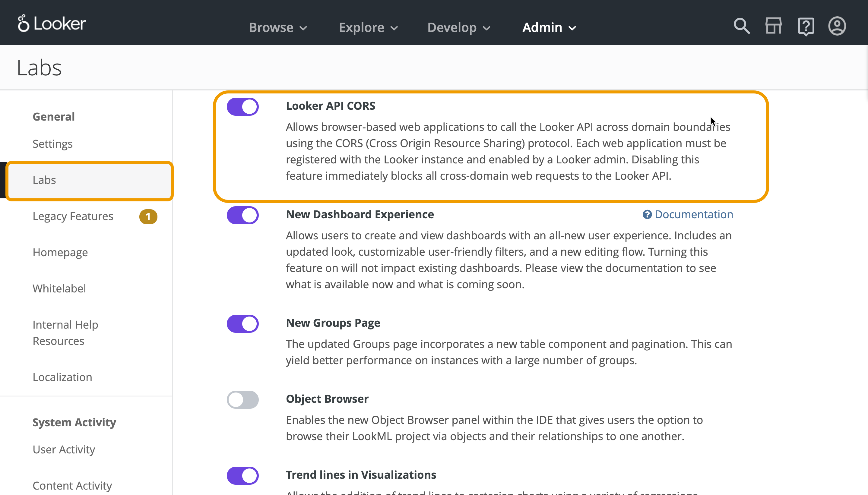Open the Marketplace storefront icon
868x495 pixels.
tap(773, 26)
